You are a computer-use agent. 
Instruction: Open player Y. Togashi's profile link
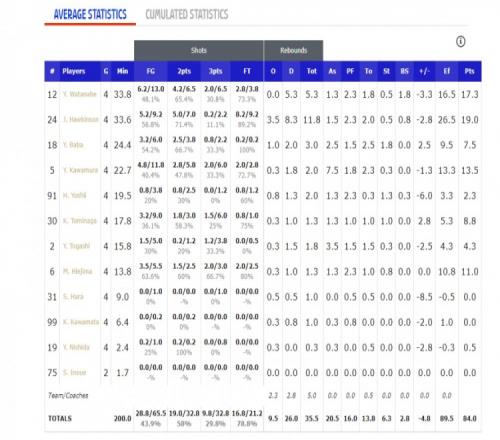pos(76,246)
